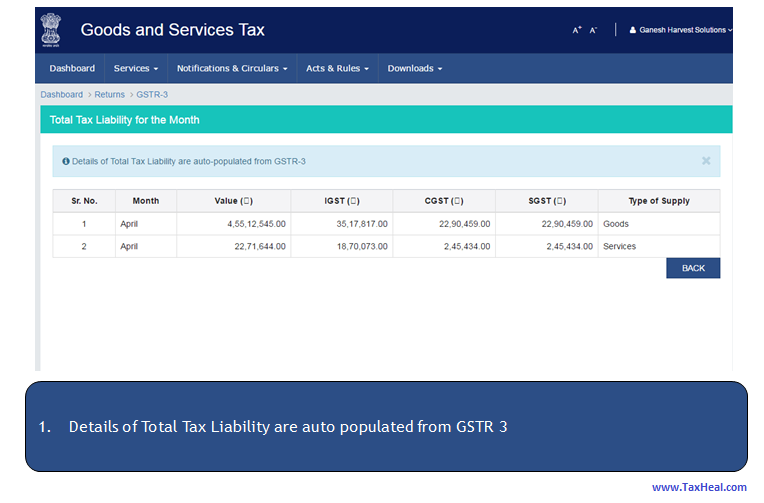764x503 pixels.
Task: Decrease font size with A- icon
Action: coord(593,31)
